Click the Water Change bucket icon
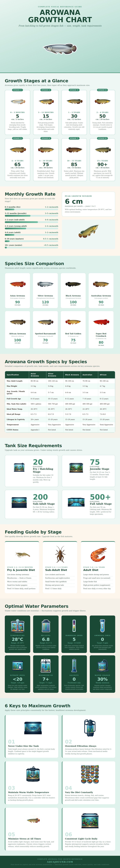 click(x=102, y=666)
